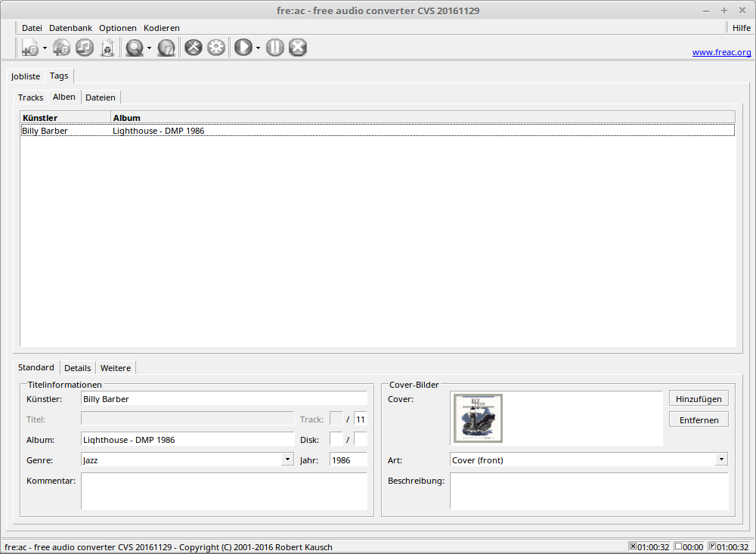Click Add audio CD contents icon
This screenshot has width=756, height=554.
[61, 48]
